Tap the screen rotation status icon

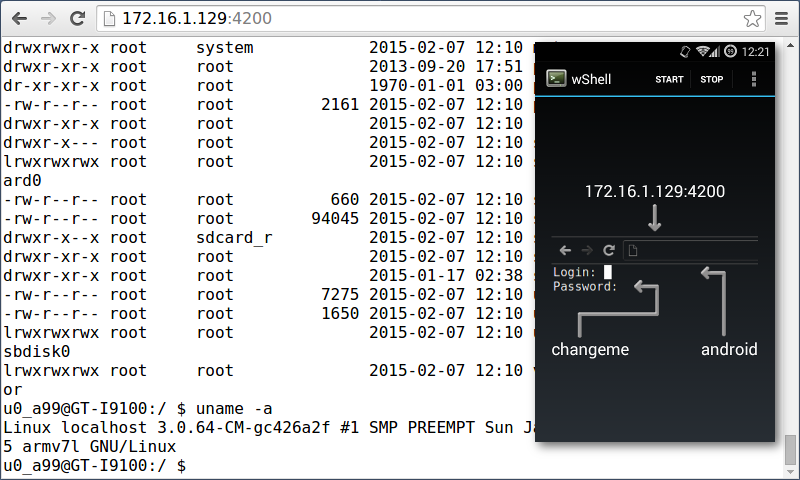click(685, 52)
